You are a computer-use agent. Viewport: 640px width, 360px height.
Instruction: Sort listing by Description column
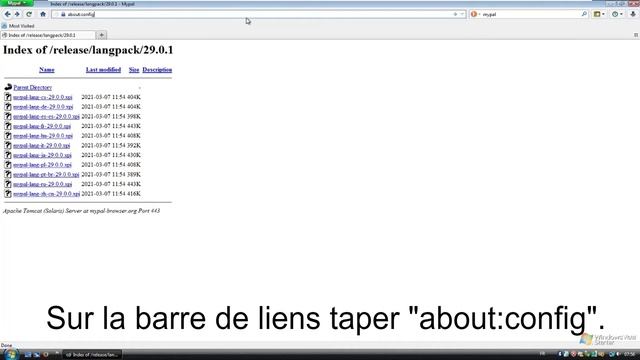pyautogui.click(x=157, y=70)
